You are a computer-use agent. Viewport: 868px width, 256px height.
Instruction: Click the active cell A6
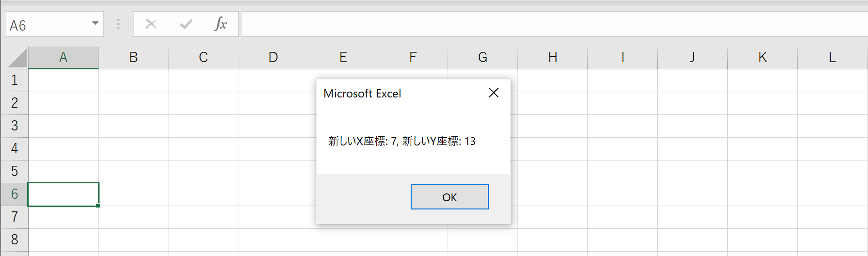63,194
